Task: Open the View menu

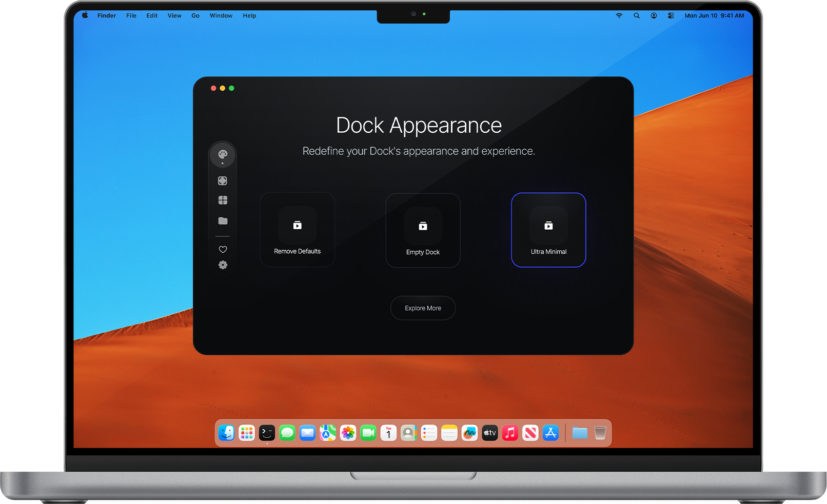Action: click(x=174, y=16)
